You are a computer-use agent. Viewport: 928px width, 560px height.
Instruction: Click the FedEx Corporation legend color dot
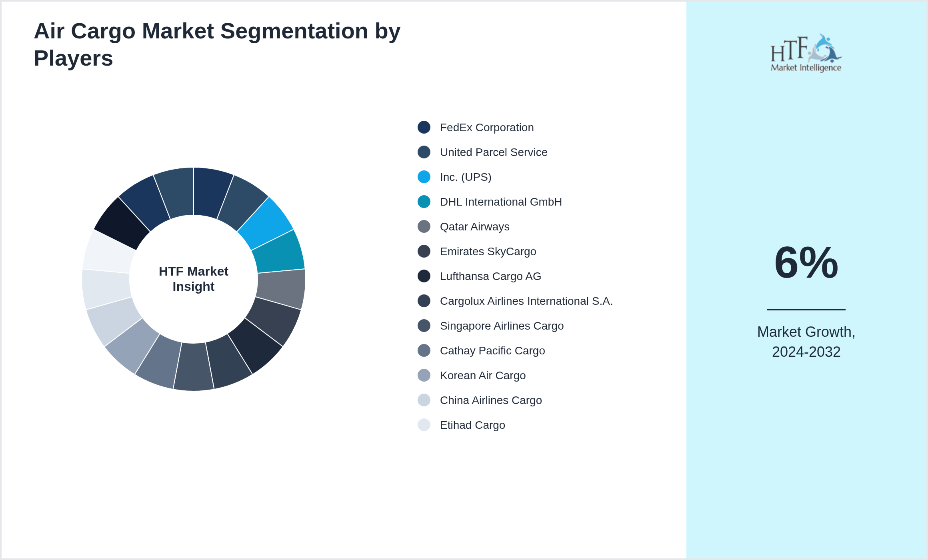click(424, 127)
